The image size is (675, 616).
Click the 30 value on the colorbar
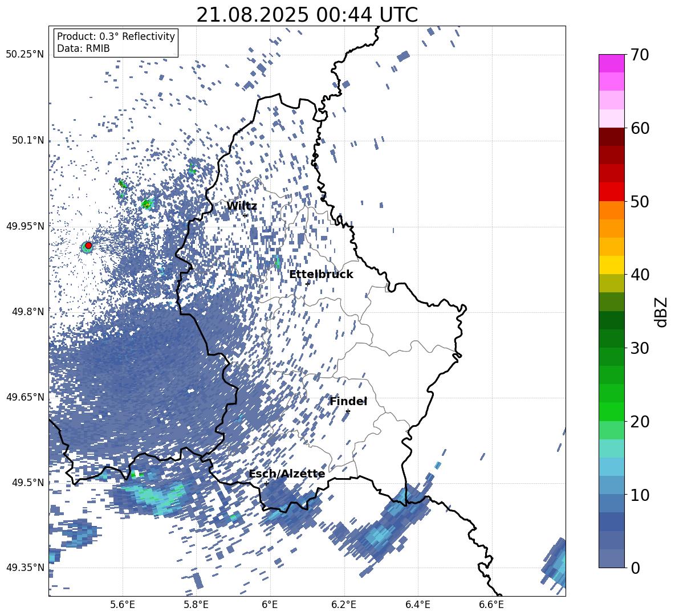(x=640, y=348)
